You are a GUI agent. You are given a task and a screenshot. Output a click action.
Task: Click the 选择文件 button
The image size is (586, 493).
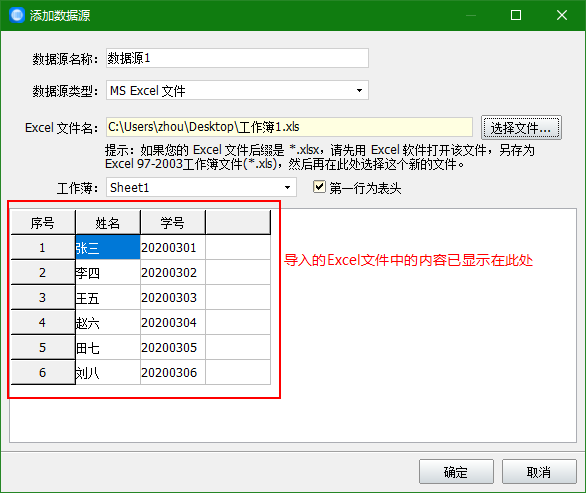(x=521, y=127)
